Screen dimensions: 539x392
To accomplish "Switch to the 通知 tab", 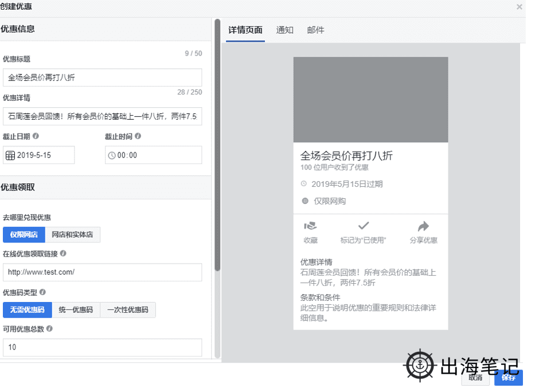I will [285, 30].
